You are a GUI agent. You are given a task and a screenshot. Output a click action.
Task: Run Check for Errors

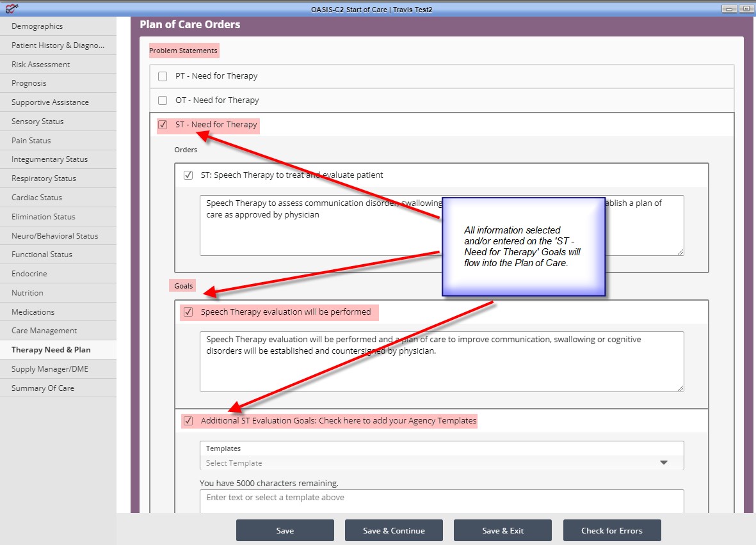(612, 530)
